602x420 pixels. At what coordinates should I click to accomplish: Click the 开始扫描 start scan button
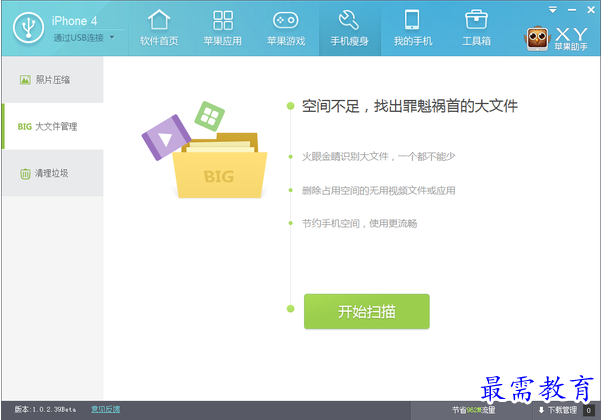click(367, 311)
